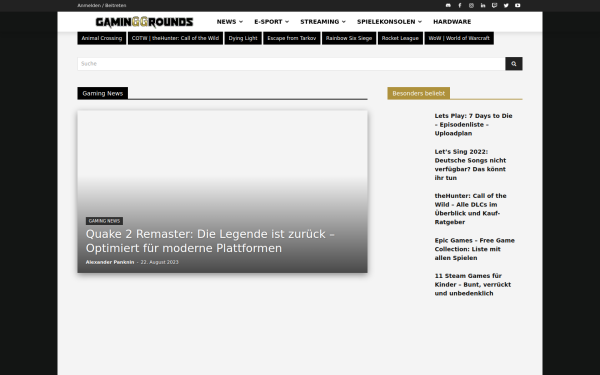Open the Besonders beliebt tab
The height and width of the screenshot is (375, 600).
tap(419, 93)
